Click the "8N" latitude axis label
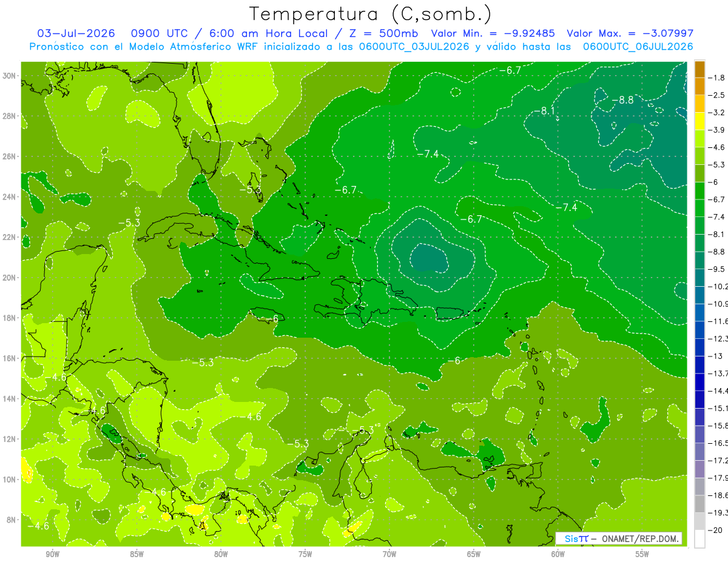This screenshot has width=728, height=562. click(x=12, y=520)
